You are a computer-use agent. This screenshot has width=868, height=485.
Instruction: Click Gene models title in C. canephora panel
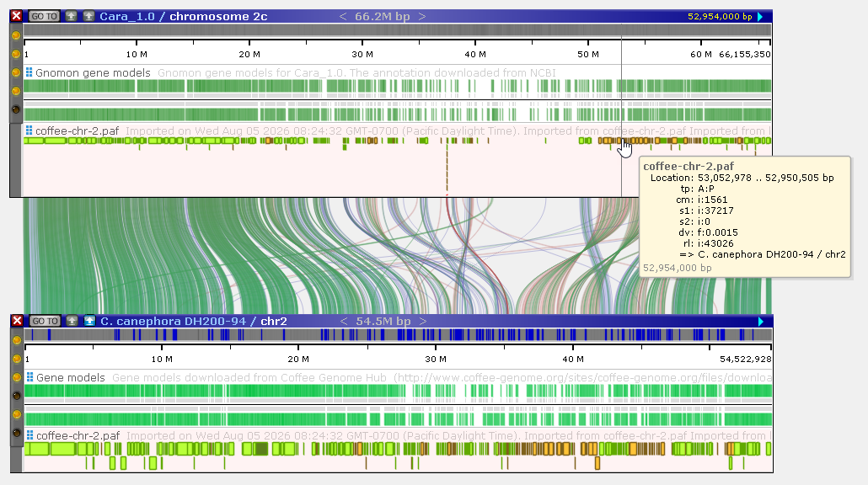[x=70, y=377]
